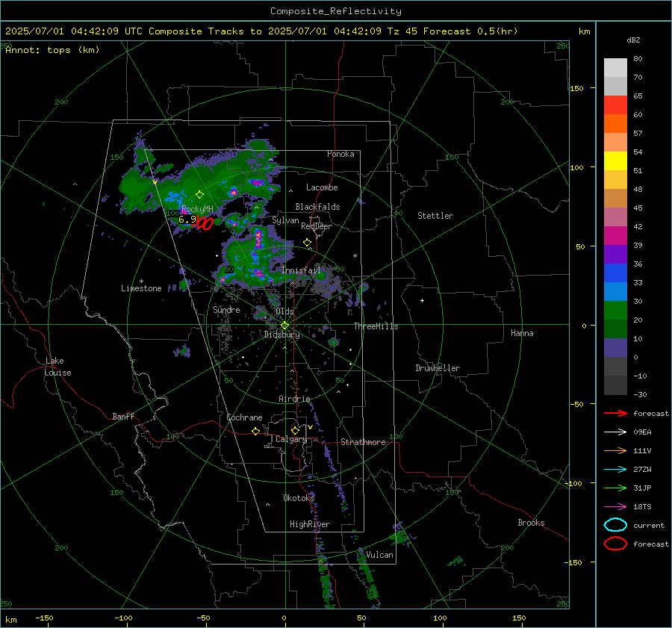Click the slate 0-10 dBZ swatch

[x=615, y=348]
